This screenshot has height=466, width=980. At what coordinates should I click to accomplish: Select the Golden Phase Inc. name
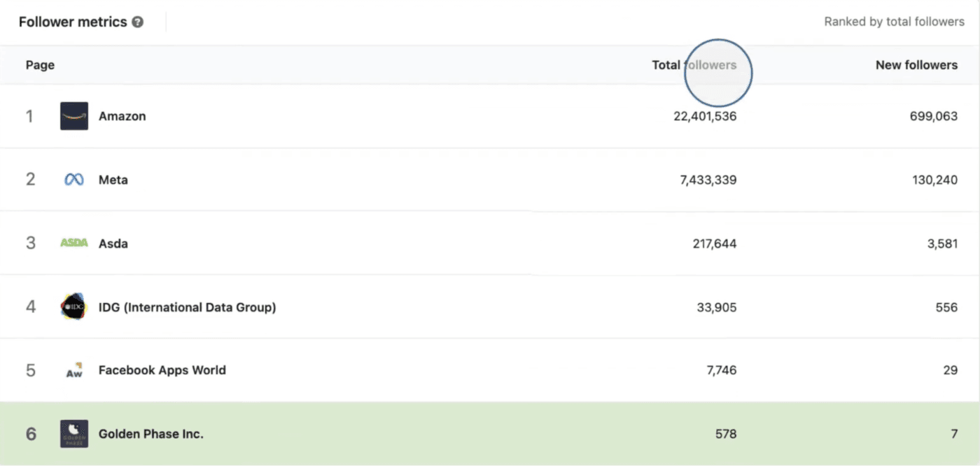150,434
